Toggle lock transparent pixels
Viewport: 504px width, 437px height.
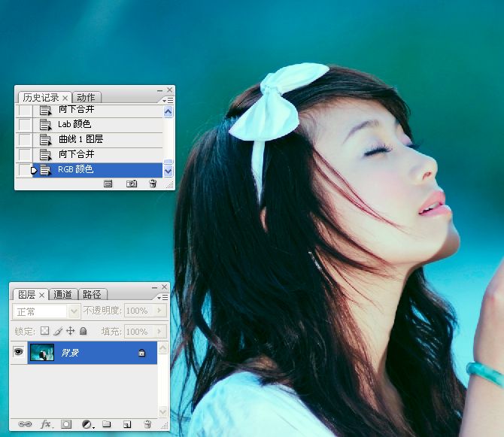click(x=44, y=331)
